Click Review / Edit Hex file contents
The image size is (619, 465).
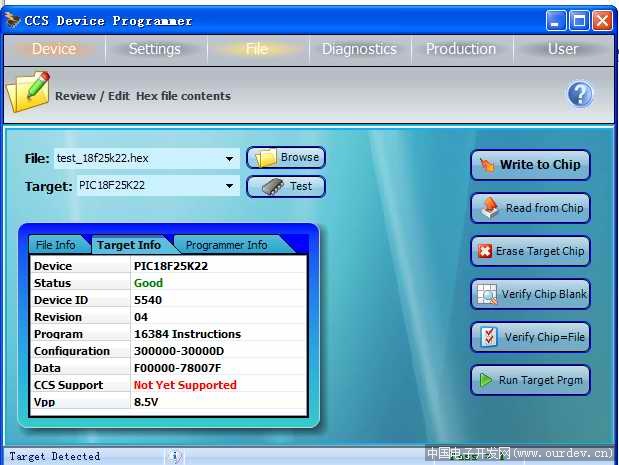click(143, 96)
